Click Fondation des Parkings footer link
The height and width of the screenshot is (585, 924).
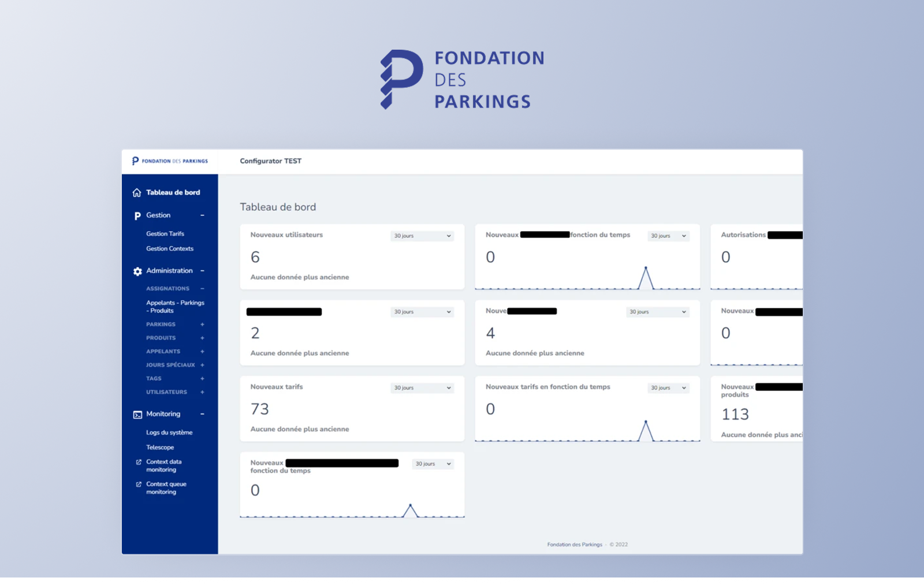coord(575,545)
